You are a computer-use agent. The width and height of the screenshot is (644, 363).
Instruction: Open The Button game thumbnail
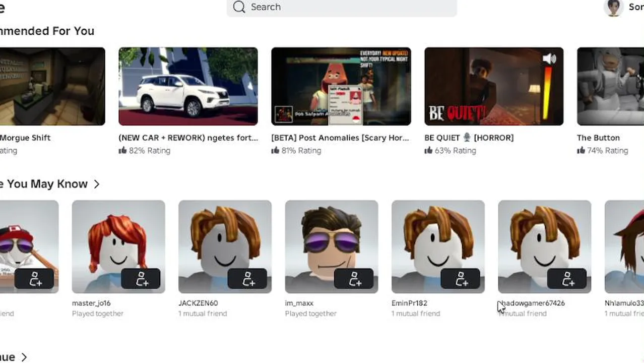610,86
